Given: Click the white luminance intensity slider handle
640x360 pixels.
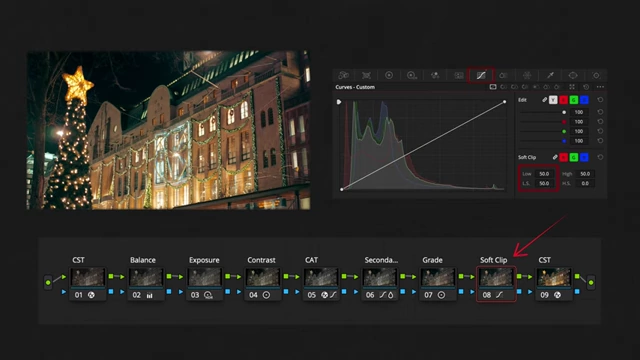Looking at the screenshot, I should click(564, 112).
